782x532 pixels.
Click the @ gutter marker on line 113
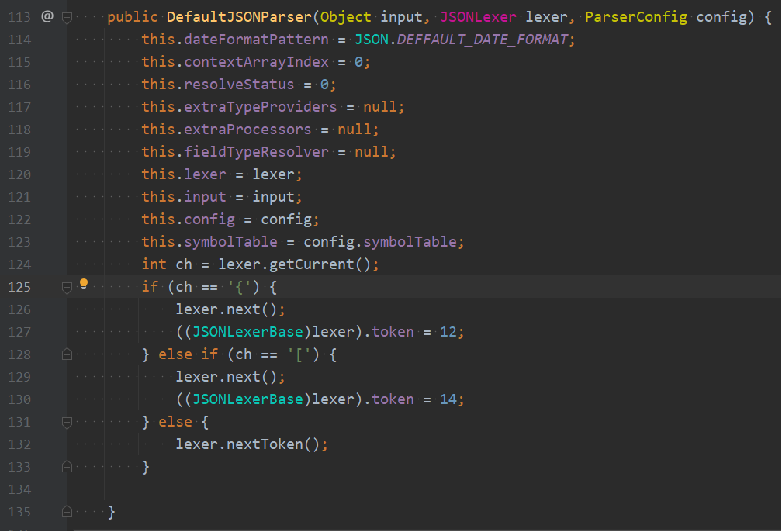point(47,16)
